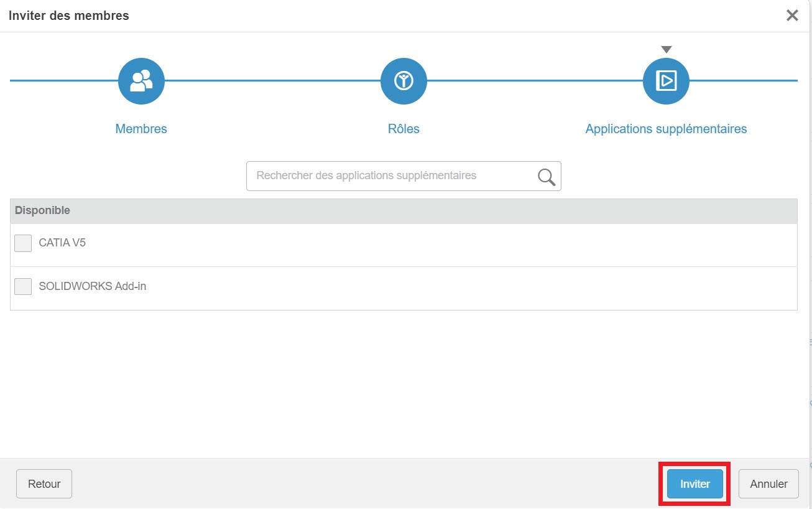Enable the SOLIDWORKS Add-in checkbox
This screenshot has width=812, height=509.
click(23, 287)
